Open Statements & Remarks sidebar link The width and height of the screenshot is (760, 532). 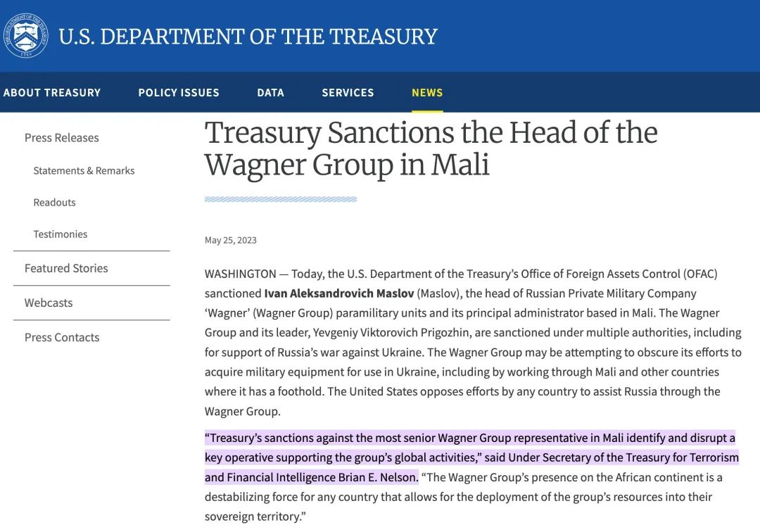click(84, 170)
